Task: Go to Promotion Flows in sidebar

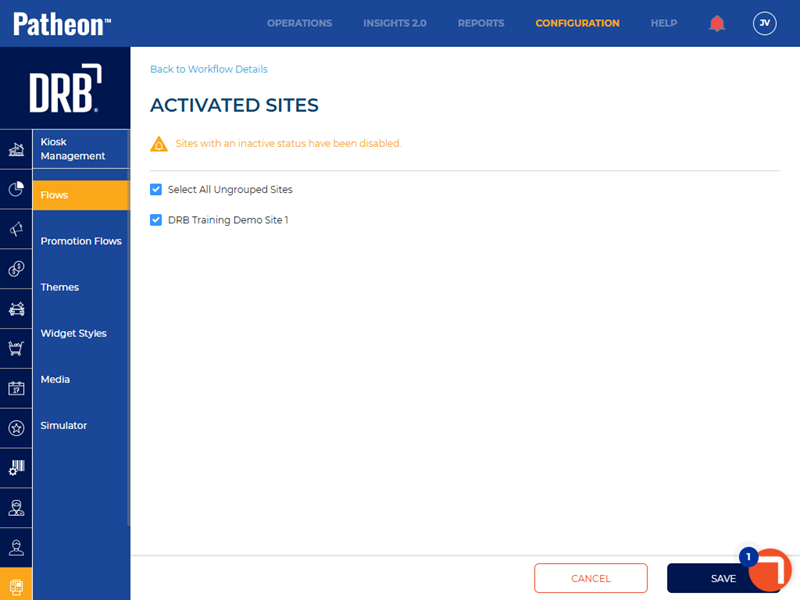Action: point(81,241)
